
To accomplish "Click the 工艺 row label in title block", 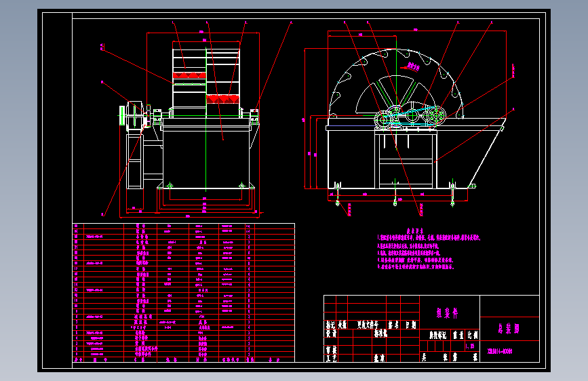I will [x=331, y=358].
